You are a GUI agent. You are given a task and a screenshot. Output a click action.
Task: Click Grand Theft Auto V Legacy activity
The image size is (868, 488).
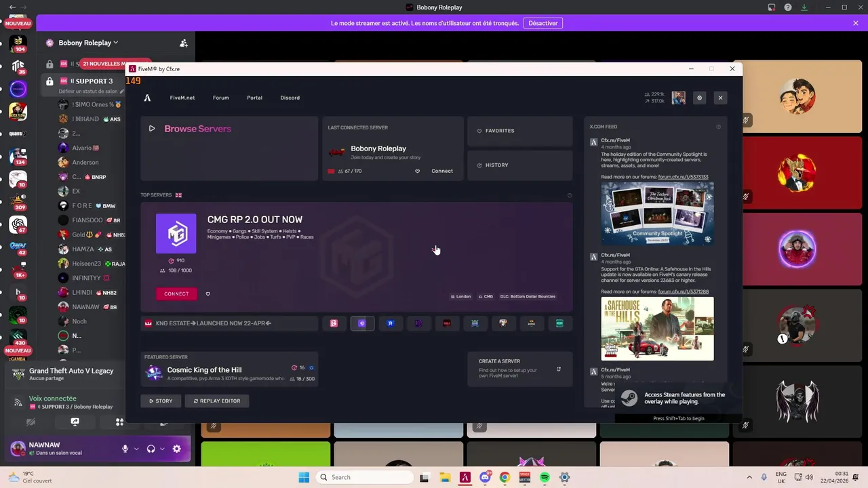click(x=71, y=374)
